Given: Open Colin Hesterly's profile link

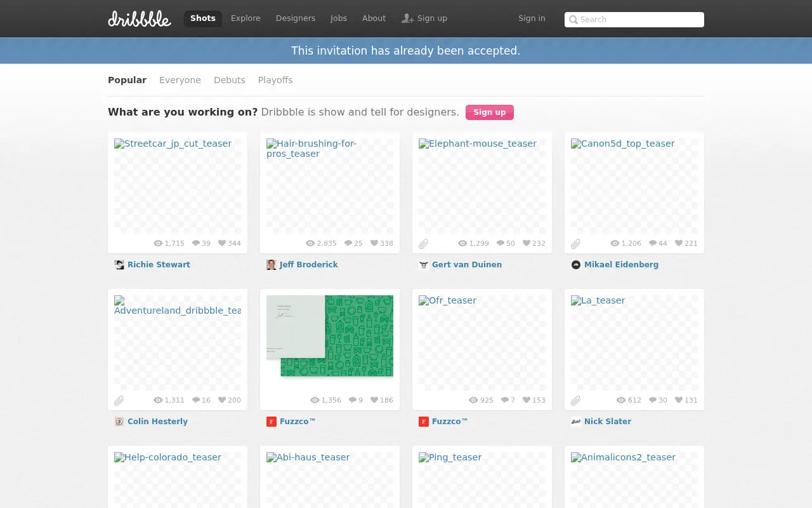Looking at the screenshot, I should pyautogui.click(x=157, y=422).
